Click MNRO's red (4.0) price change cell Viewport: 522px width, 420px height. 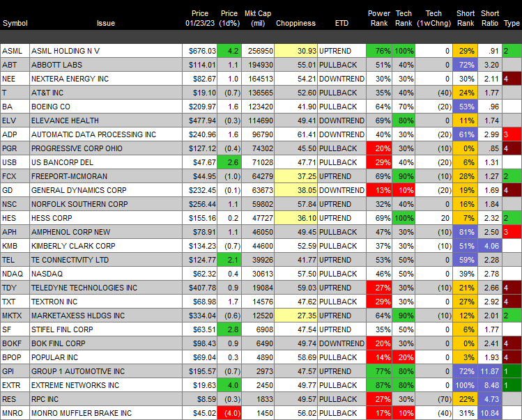[x=229, y=414]
